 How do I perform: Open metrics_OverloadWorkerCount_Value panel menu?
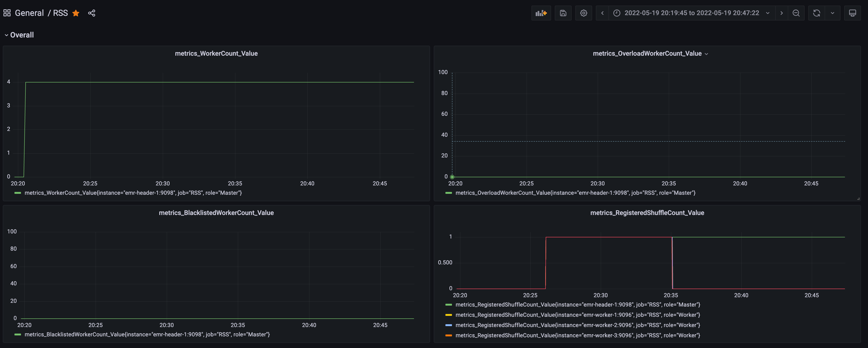point(707,54)
